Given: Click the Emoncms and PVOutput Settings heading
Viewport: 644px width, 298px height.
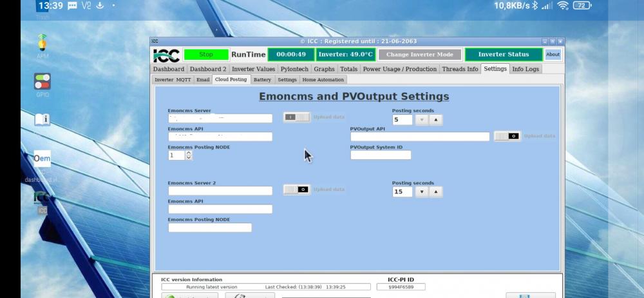Looking at the screenshot, I should pos(354,96).
